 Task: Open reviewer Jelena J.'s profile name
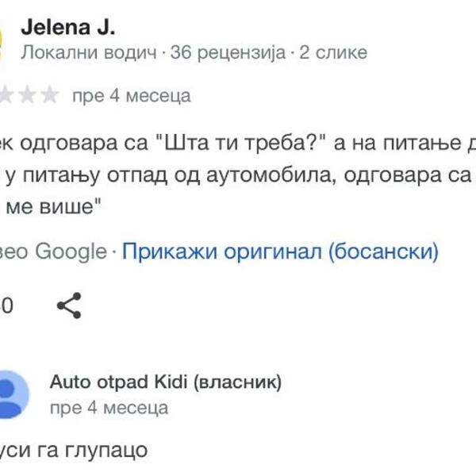(x=67, y=28)
